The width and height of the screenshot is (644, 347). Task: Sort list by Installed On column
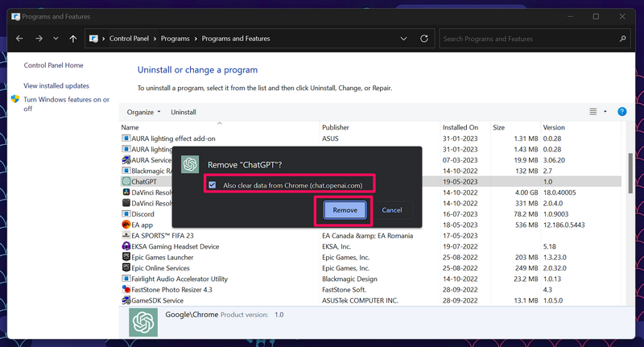460,127
